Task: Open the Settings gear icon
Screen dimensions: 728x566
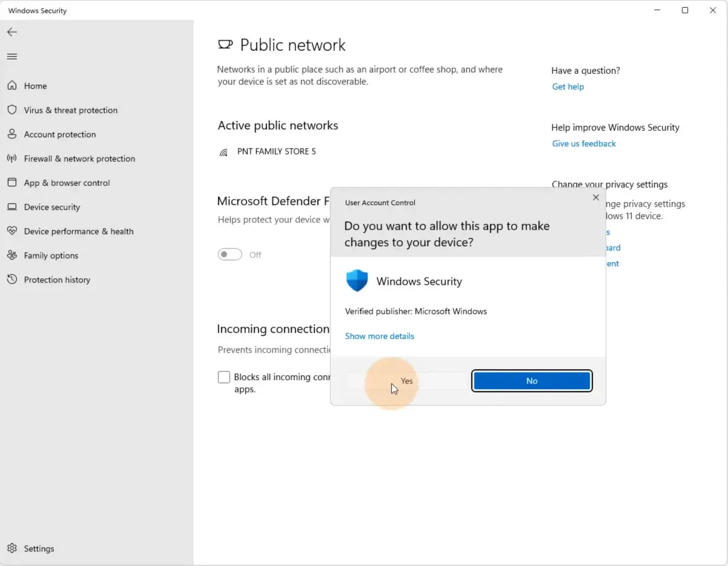Action: click(12, 548)
